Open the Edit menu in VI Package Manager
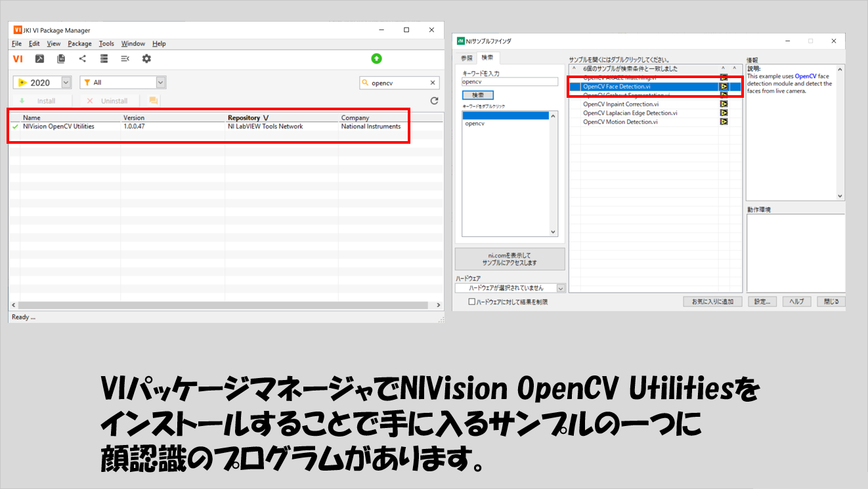 34,44
